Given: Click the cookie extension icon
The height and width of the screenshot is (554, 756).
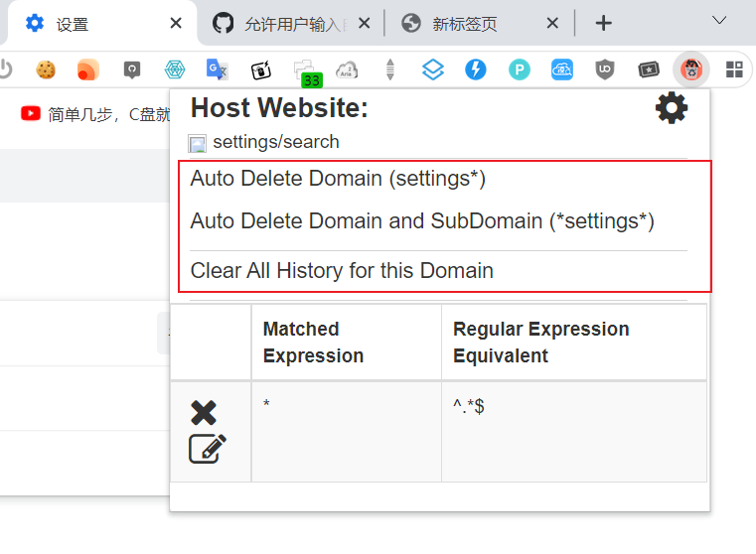Looking at the screenshot, I should coord(46,69).
